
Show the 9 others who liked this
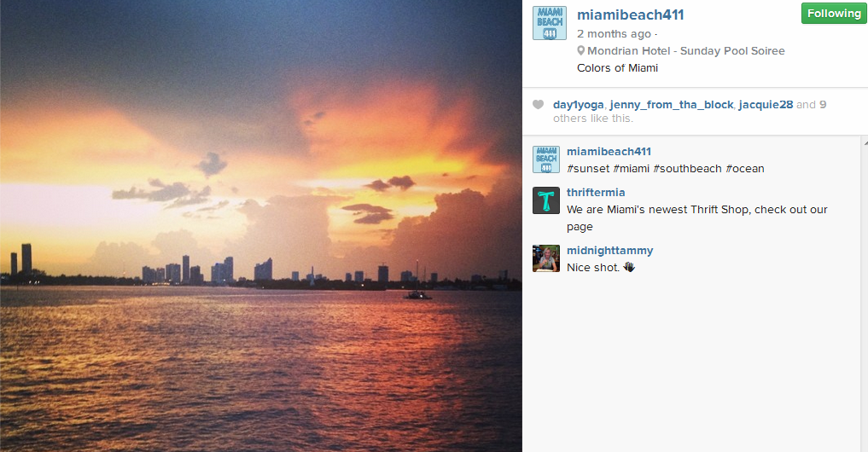tap(823, 105)
